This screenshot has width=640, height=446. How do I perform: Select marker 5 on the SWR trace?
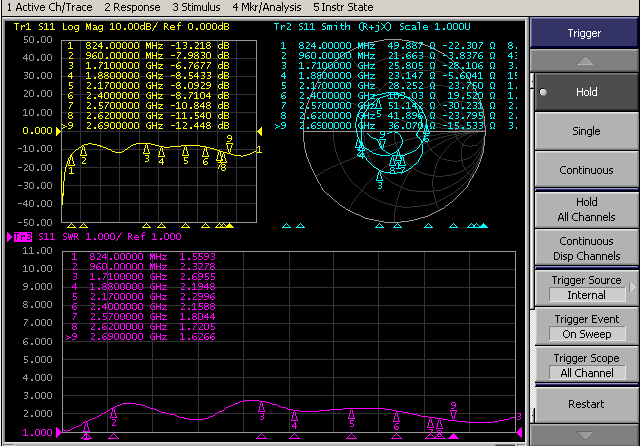(351, 414)
